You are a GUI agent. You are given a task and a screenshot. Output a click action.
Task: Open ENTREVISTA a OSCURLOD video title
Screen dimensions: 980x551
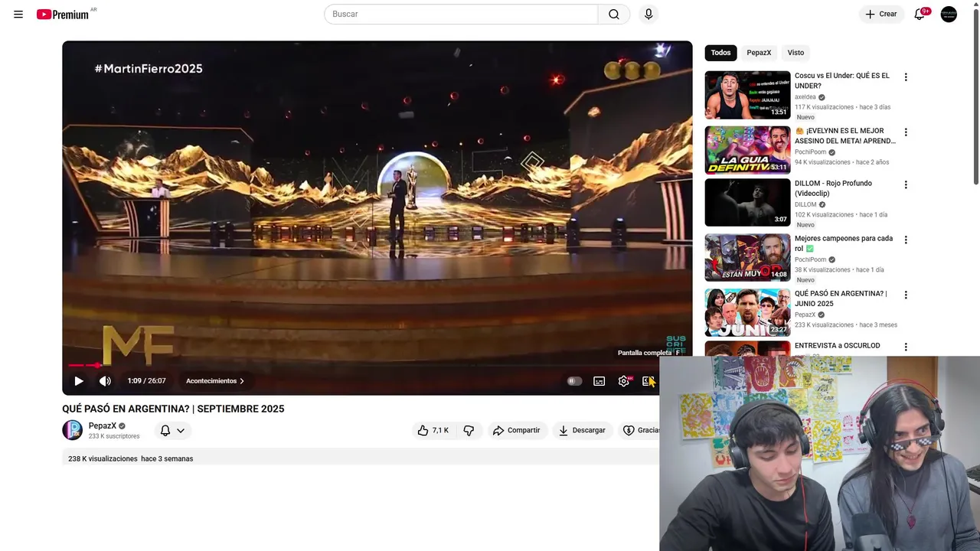coord(838,346)
